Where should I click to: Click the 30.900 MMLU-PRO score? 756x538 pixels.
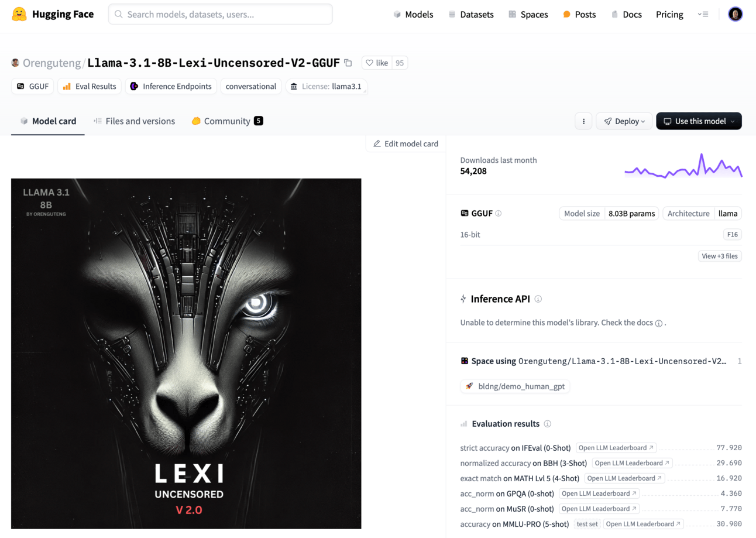pos(729,524)
